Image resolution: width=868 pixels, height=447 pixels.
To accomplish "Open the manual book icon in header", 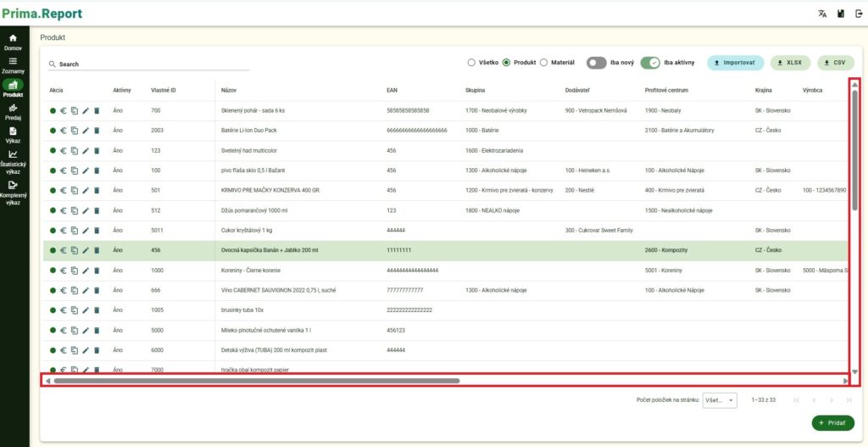I will coord(837,14).
